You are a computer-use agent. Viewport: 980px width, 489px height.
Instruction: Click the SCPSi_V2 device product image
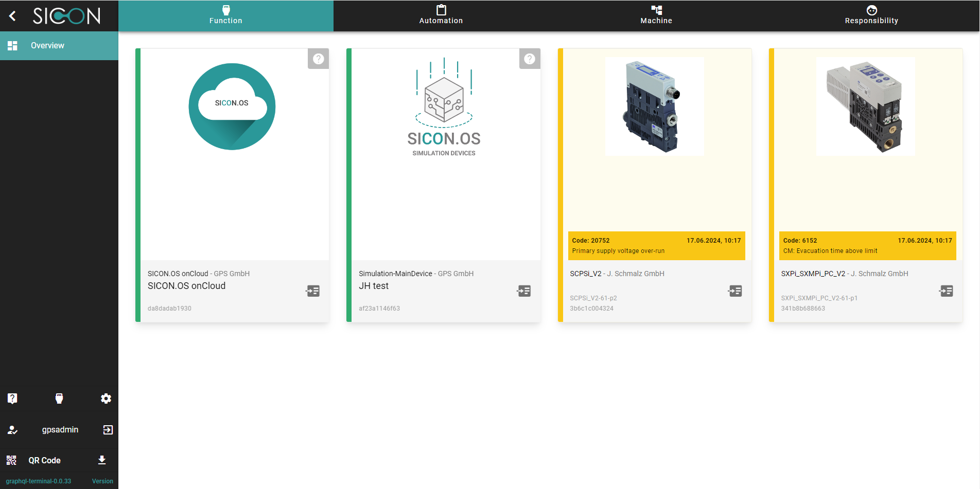(x=654, y=106)
